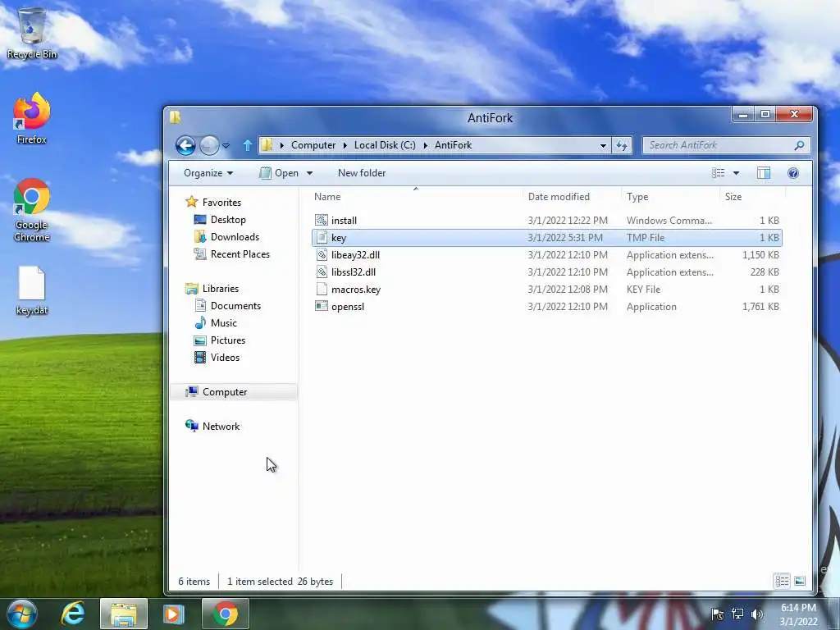Launch Internet Explorer from taskbar
This screenshot has width=840, height=630.
click(73, 614)
